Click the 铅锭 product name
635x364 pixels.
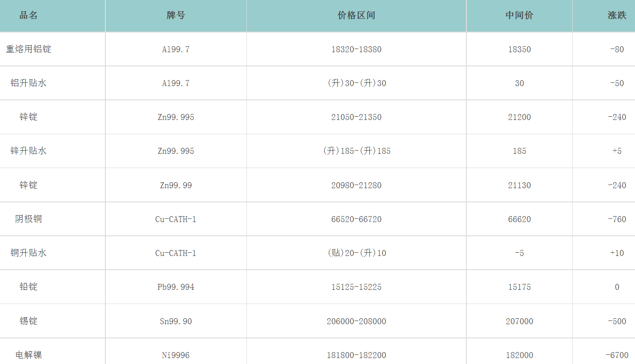(x=28, y=287)
